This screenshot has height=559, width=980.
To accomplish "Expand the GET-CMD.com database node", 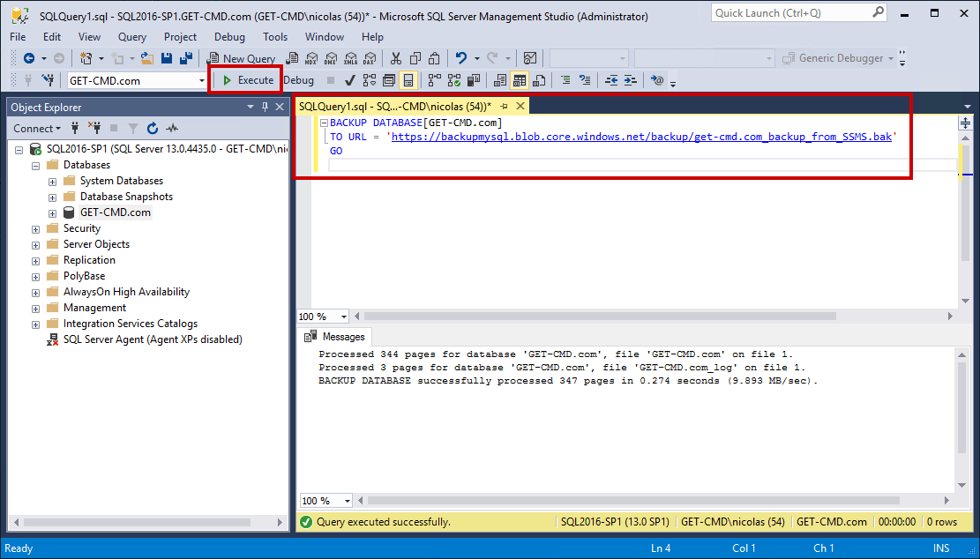I will [x=53, y=213].
